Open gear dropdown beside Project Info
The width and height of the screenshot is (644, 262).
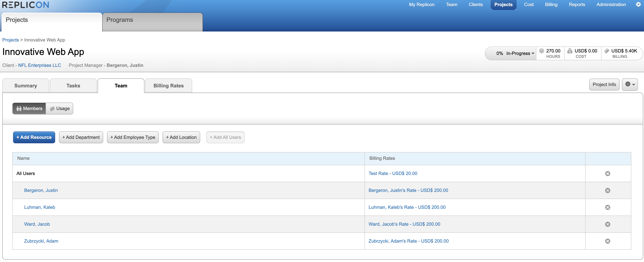[x=630, y=85]
